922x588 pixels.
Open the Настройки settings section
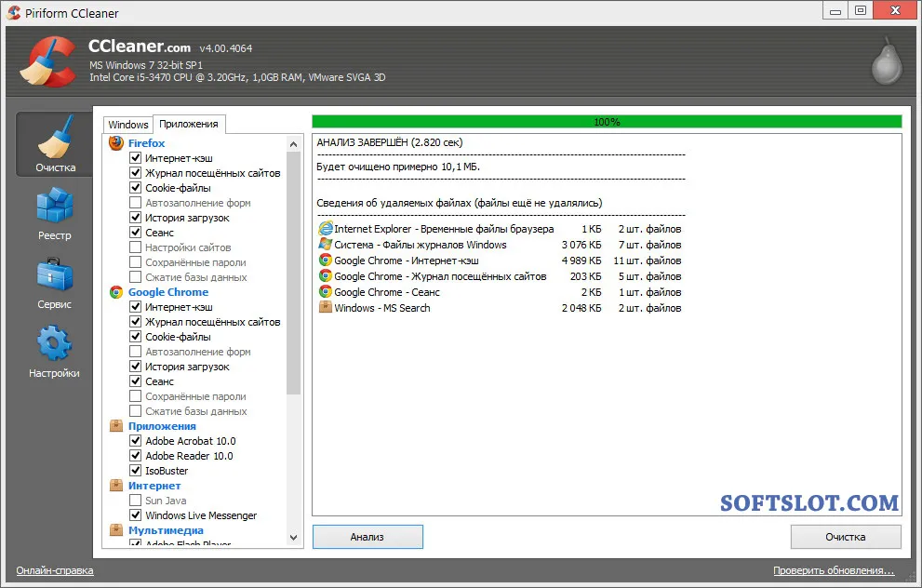pos(54,352)
